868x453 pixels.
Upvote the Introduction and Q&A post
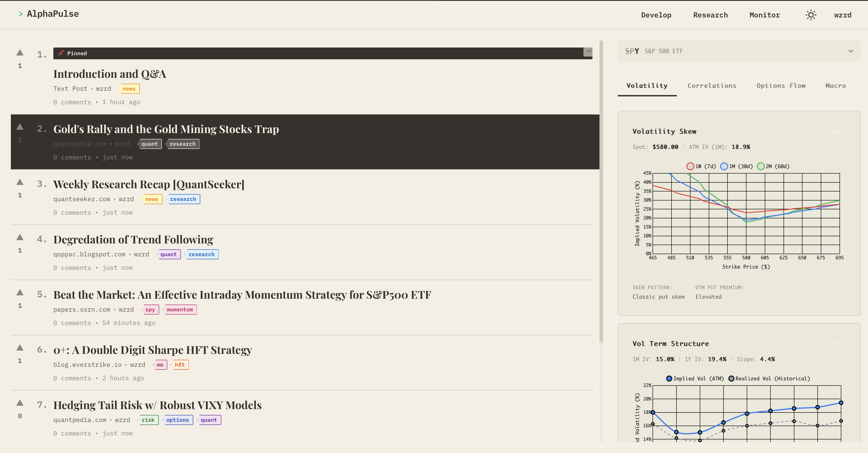(20, 53)
